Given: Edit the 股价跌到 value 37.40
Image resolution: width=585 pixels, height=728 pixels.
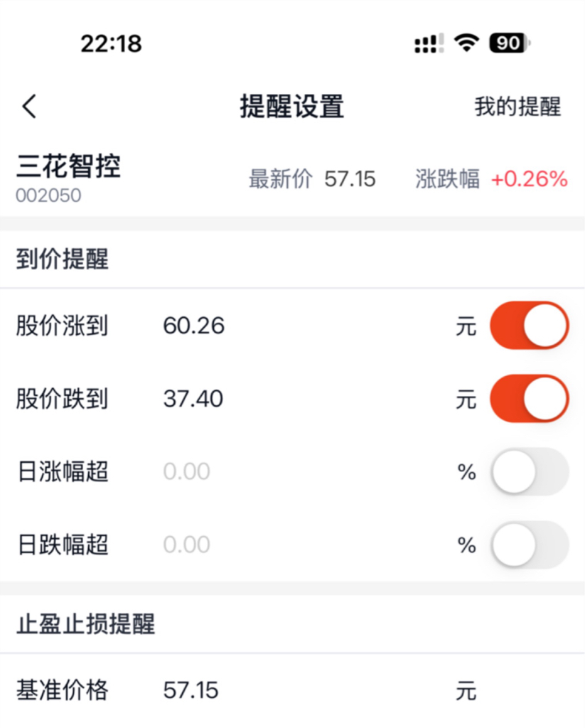Looking at the screenshot, I should [x=193, y=400].
